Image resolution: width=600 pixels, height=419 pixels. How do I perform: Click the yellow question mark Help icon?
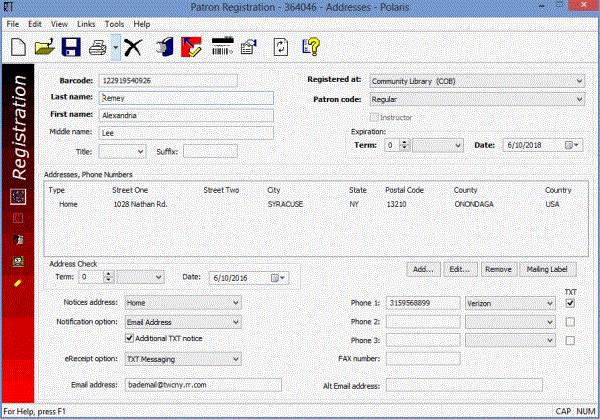click(312, 46)
